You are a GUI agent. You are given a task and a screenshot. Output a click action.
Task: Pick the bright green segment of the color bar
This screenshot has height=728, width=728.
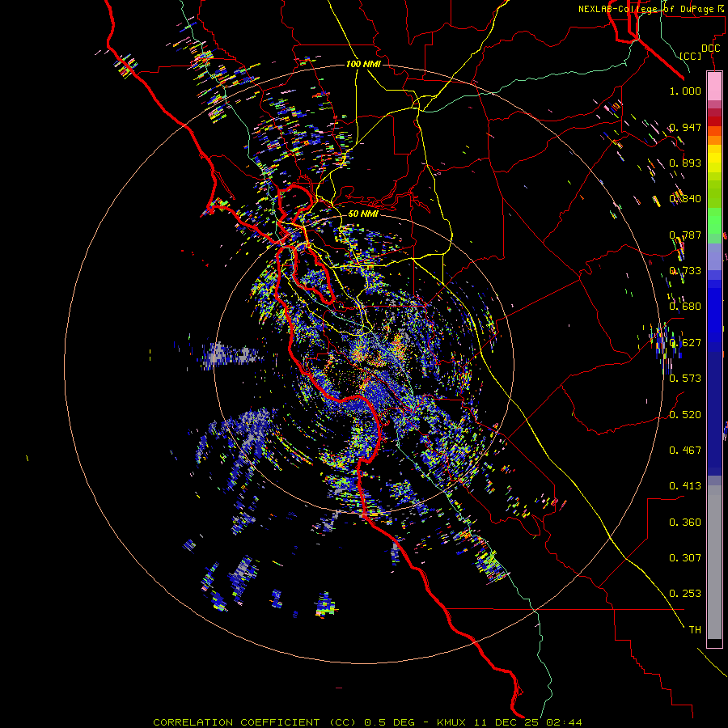[x=714, y=221]
